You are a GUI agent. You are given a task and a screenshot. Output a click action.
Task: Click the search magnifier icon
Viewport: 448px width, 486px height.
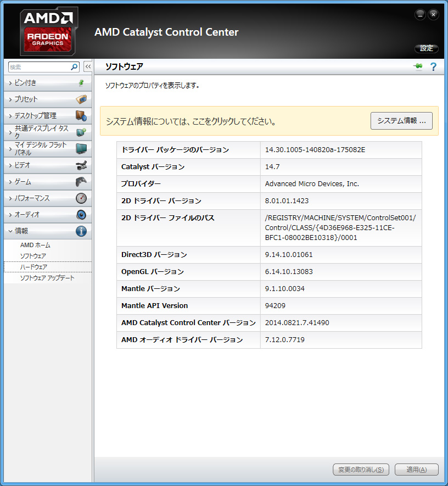point(74,67)
